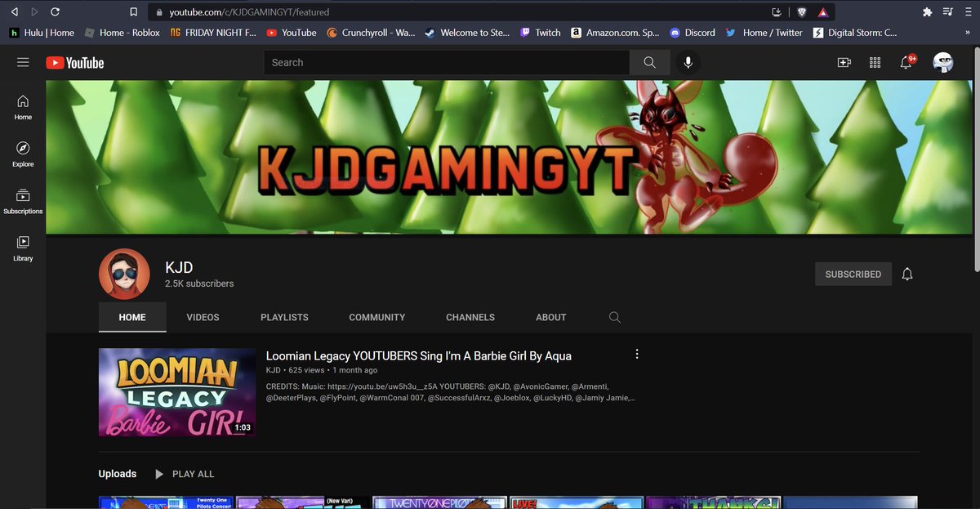Select the HOME channel tab
The height and width of the screenshot is (509, 980).
pyautogui.click(x=132, y=317)
